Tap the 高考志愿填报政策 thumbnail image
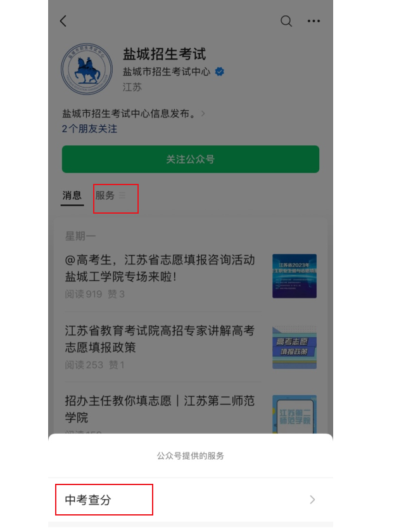Screen dimensions: 406x532 (295, 347)
